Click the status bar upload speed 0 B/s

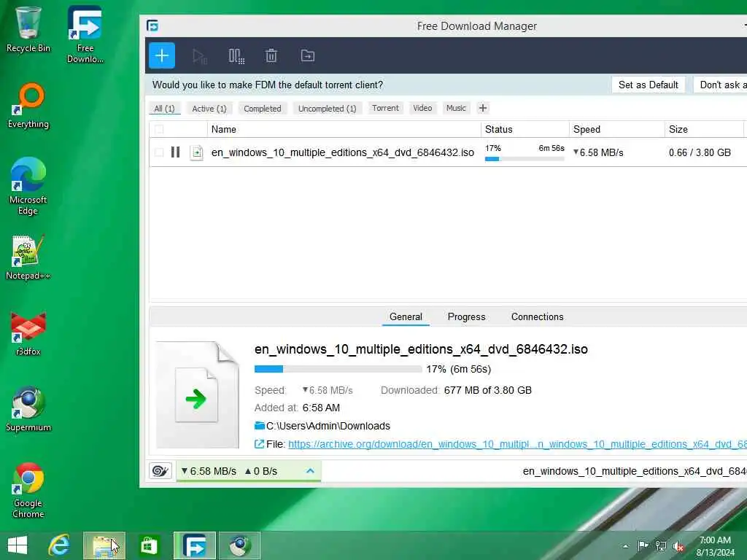click(261, 471)
